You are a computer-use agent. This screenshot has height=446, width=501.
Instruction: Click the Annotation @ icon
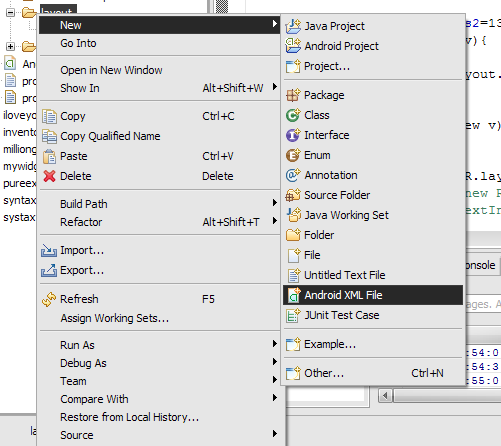tap(293, 175)
